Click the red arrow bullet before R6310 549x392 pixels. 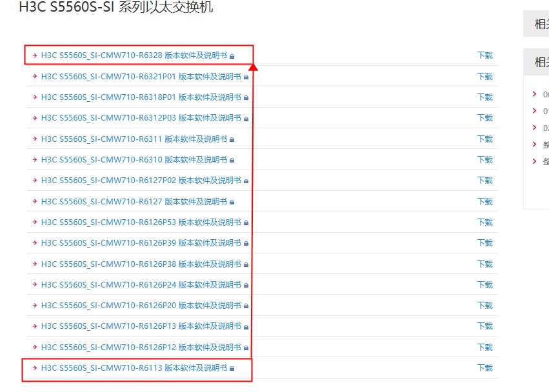(x=35, y=160)
